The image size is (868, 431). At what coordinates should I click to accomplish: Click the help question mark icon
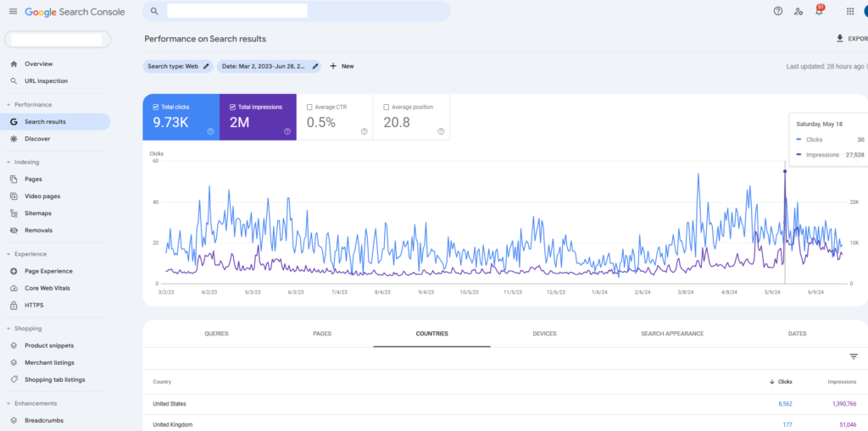778,11
